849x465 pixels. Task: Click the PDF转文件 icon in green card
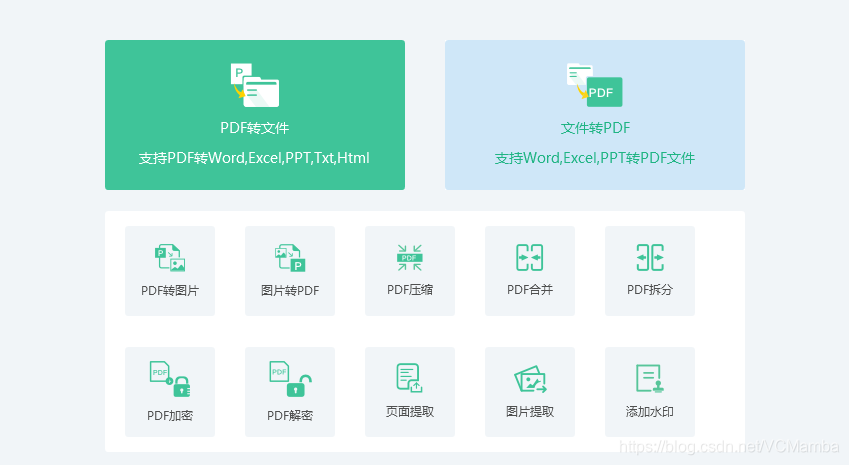coord(254,85)
